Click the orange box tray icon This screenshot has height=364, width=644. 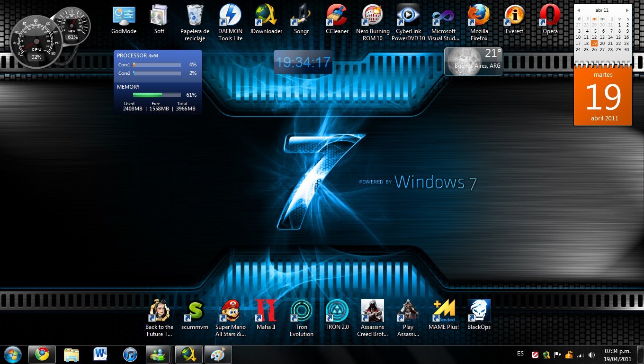(x=569, y=355)
